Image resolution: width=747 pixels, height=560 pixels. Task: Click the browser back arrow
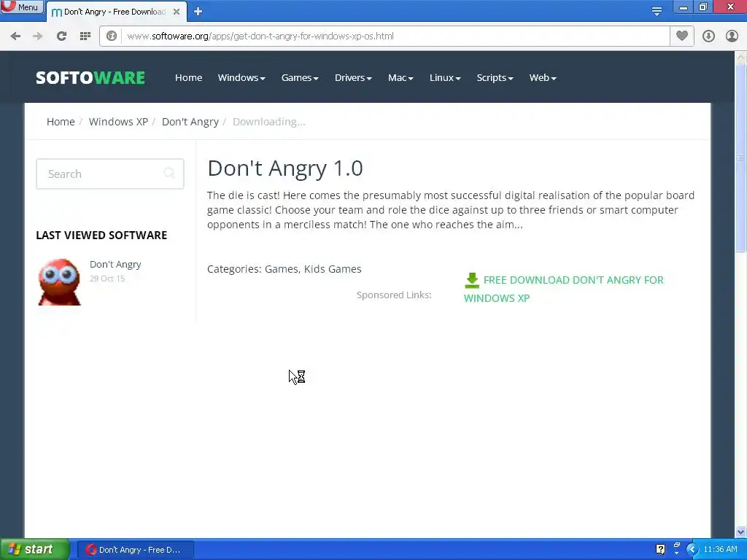tap(15, 36)
